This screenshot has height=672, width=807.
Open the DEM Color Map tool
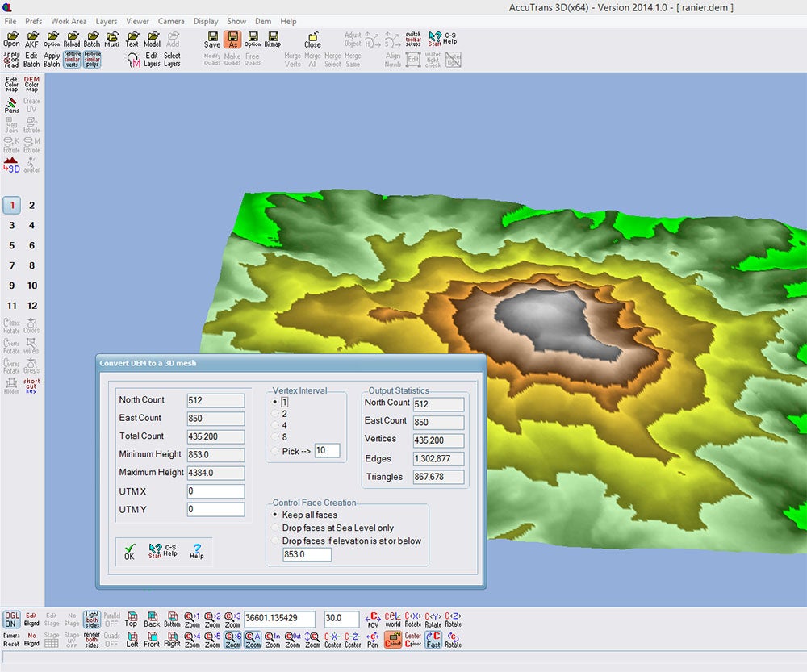point(32,83)
